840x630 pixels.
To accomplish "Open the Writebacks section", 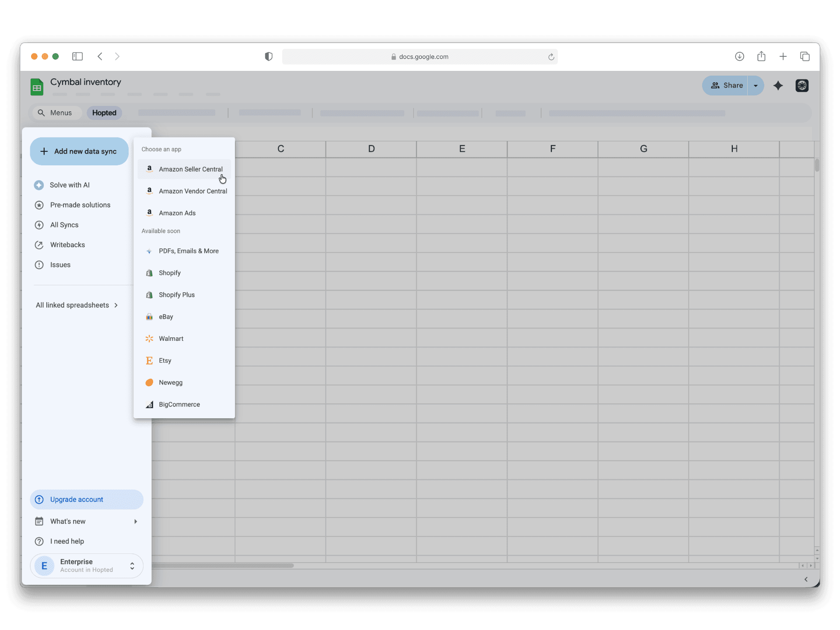I will [x=67, y=245].
